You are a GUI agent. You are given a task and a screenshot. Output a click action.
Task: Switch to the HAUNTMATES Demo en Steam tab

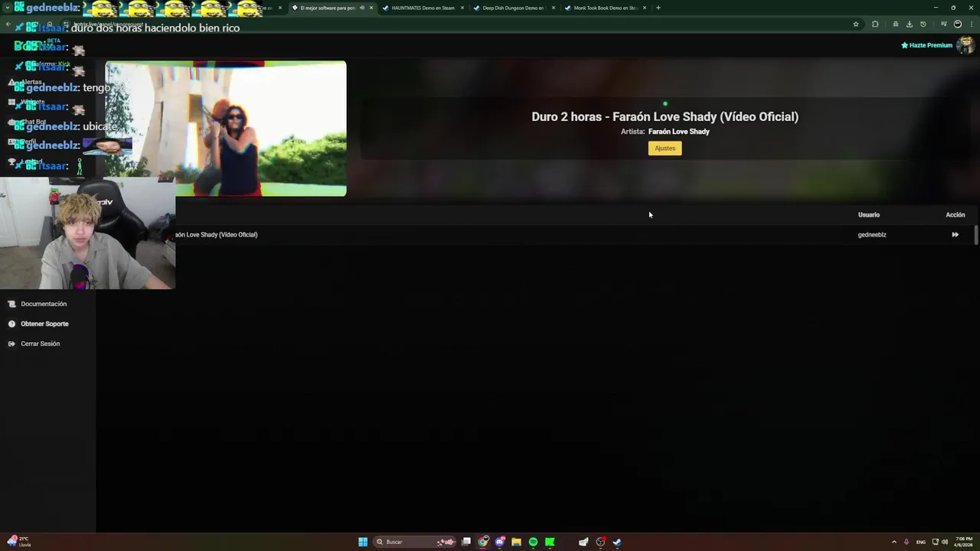pyautogui.click(x=423, y=8)
